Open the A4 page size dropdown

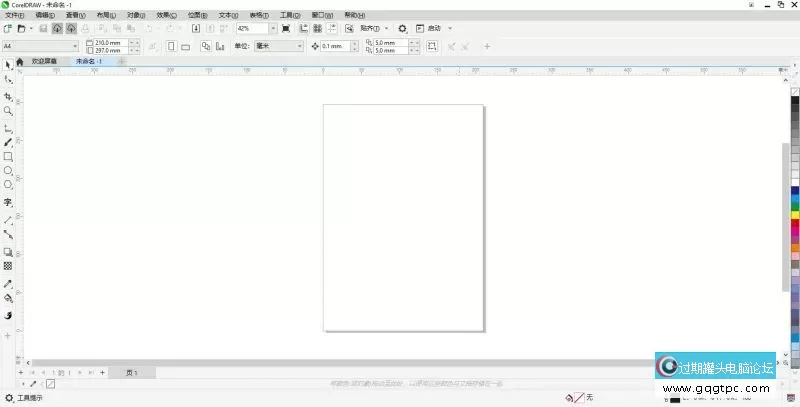tap(74, 46)
